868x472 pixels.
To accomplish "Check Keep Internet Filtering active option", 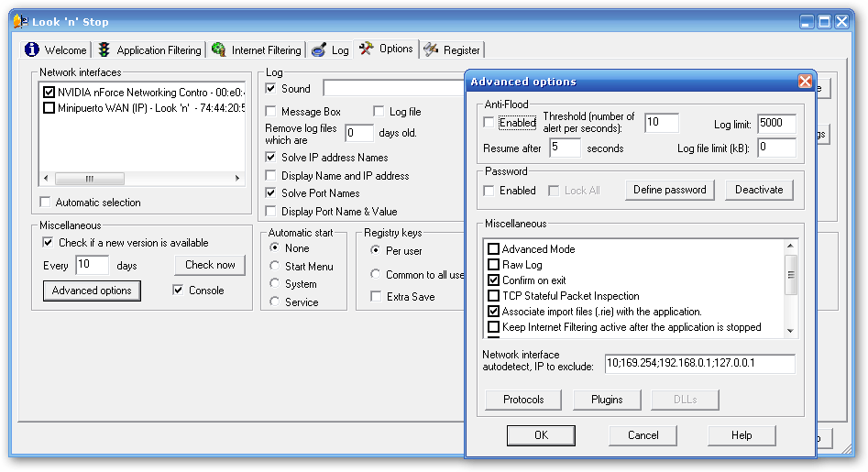I will pyautogui.click(x=494, y=326).
